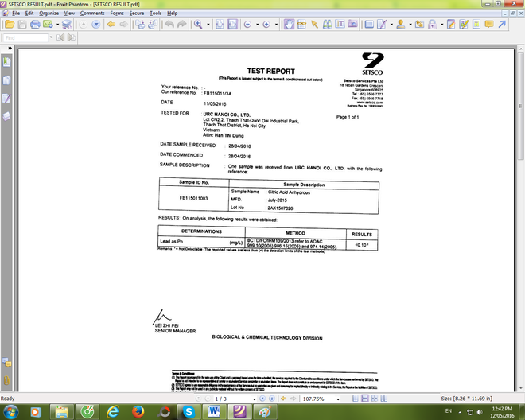Select the Hand tool

point(289,25)
